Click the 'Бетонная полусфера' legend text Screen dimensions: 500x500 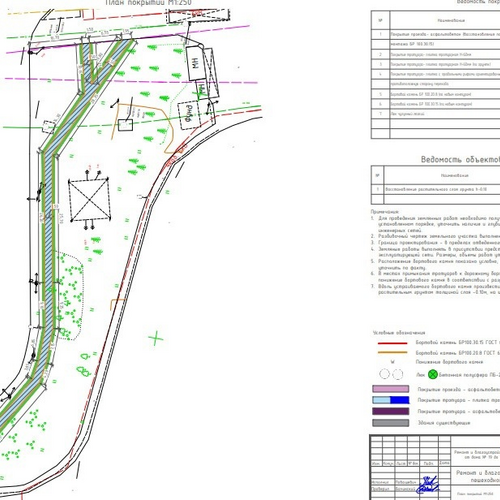(x=469, y=375)
